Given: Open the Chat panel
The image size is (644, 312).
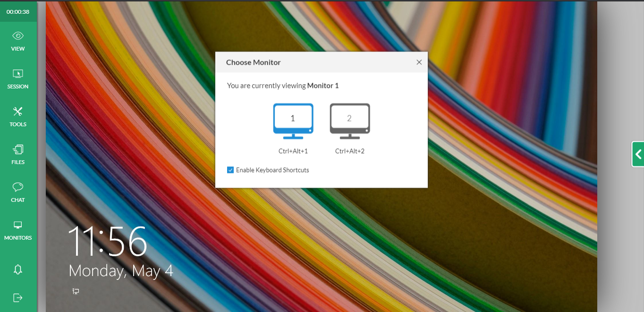Looking at the screenshot, I should [x=18, y=192].
